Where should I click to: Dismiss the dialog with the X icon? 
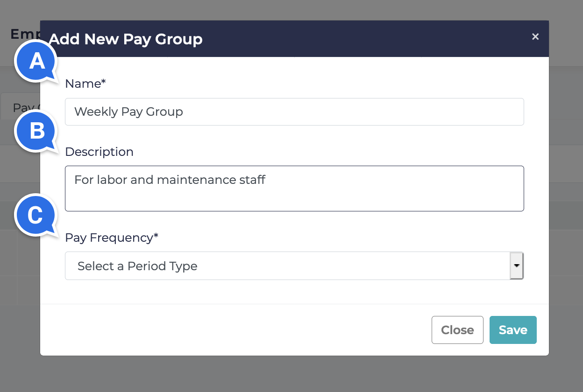[x=535, y=36]
